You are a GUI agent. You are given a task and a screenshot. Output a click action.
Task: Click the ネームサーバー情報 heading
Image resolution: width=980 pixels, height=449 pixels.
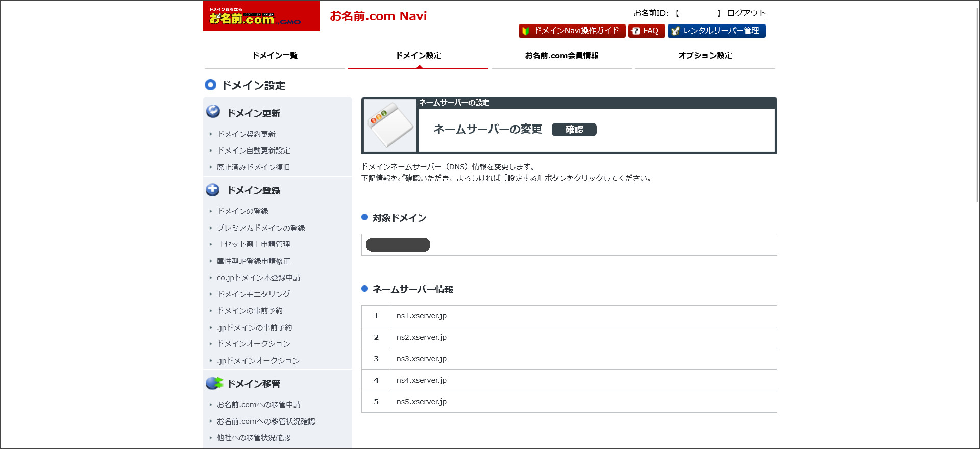pyautogui.click(x=412, y=289)
